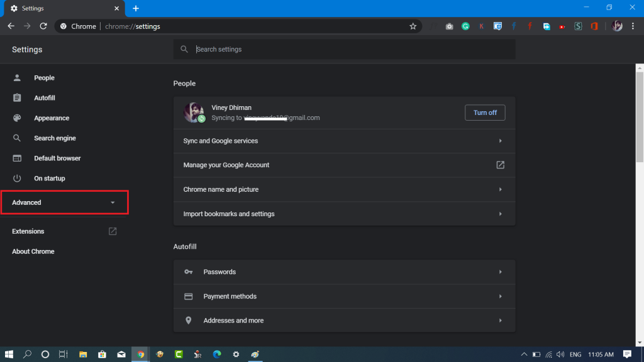
Task: Open the red K extension icon
Action: coord(481,26)
